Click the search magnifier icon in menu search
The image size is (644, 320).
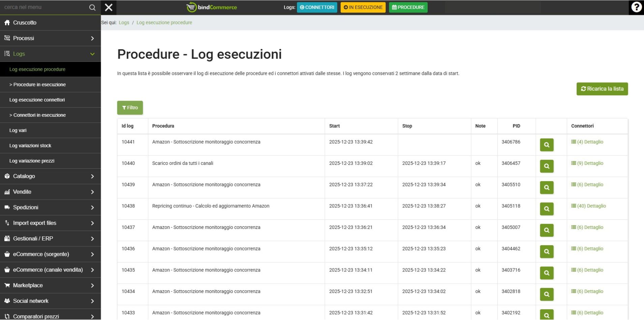(x=92, y=7)
